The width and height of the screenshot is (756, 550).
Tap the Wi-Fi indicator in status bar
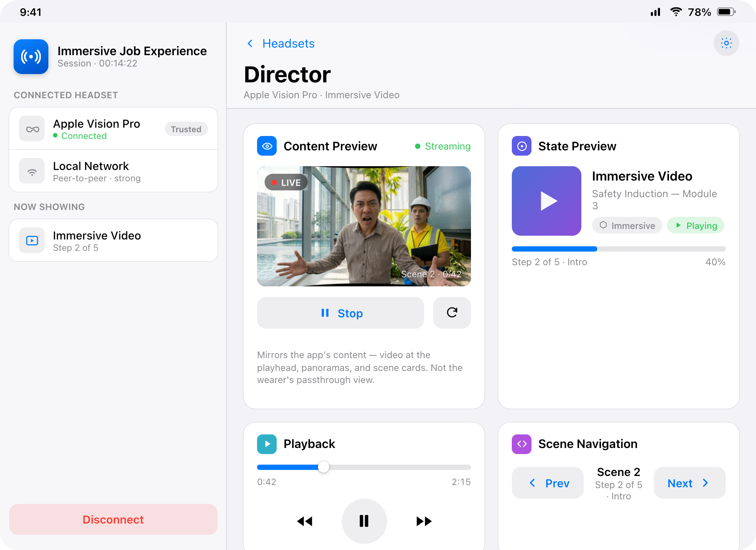coord(675,12)
